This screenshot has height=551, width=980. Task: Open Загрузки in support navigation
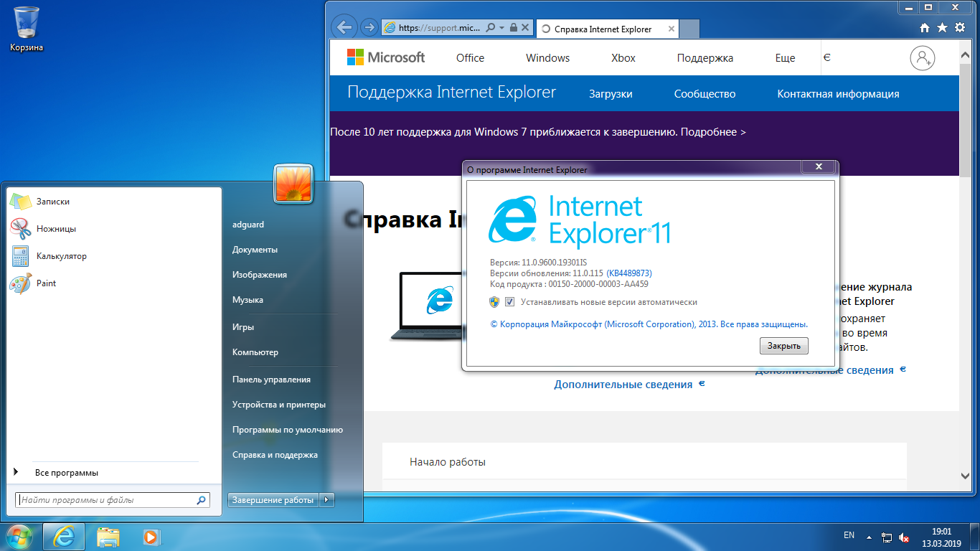click(x=611, y=94)
